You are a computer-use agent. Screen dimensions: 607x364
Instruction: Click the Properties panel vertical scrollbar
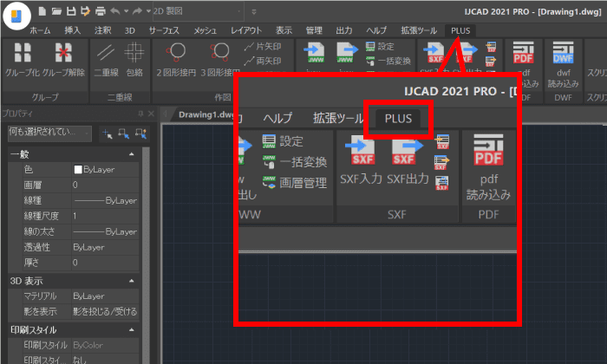[146, 256]
